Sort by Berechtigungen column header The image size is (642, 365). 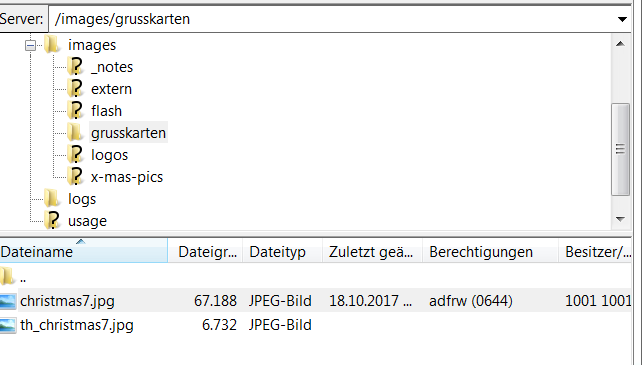[x=491, y=251]
